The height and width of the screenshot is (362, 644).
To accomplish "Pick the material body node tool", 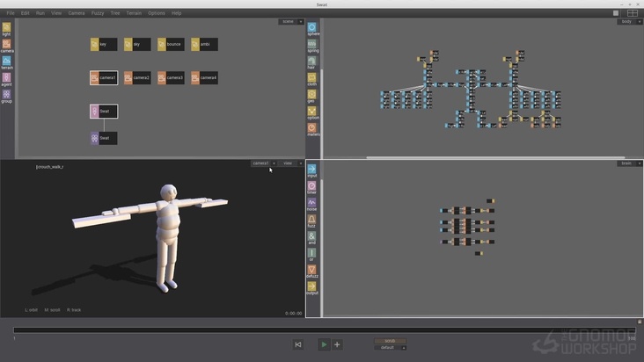I will pos(312,130).
